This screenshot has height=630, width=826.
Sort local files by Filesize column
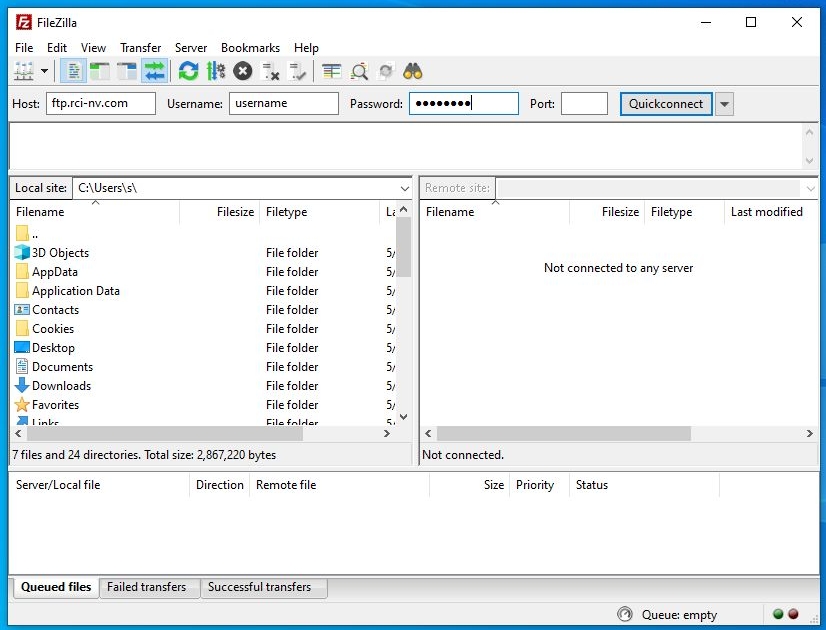coord(220,212)
